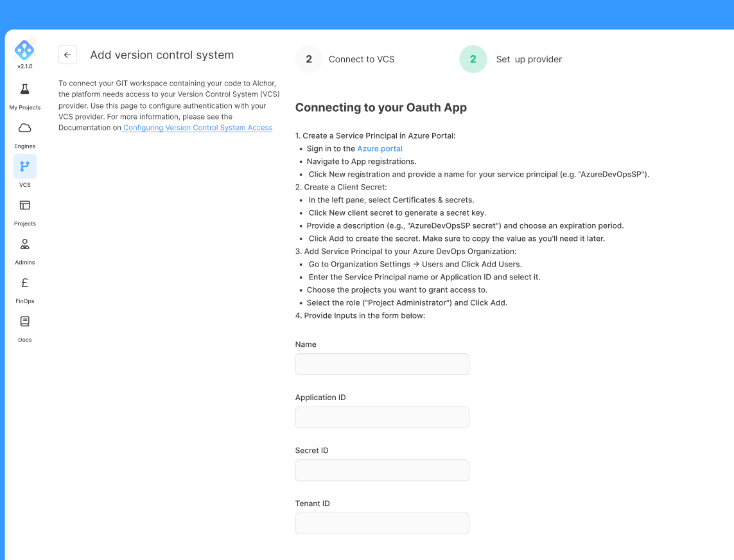This screenshot has width=734, height=560.
Task: Open Engines cloud icon
Action: (25, 128)
